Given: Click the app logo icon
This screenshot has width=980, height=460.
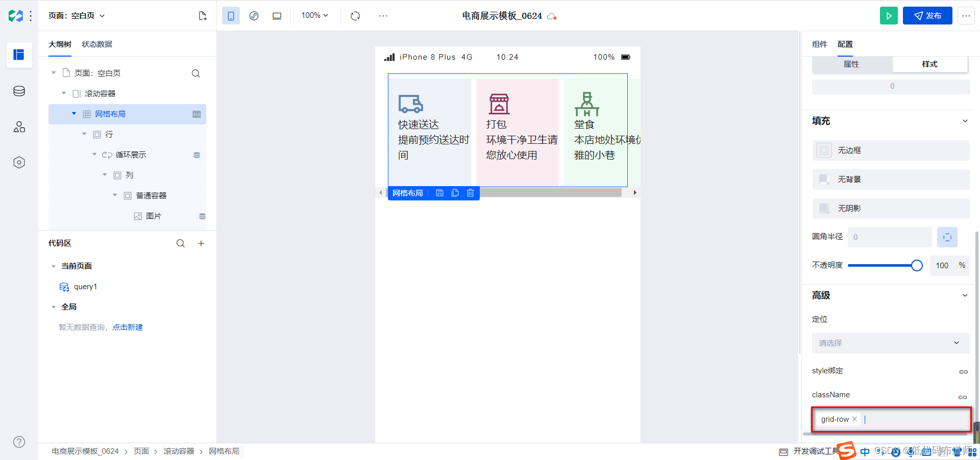Looking at the screenshot, I should coord(15,16).
